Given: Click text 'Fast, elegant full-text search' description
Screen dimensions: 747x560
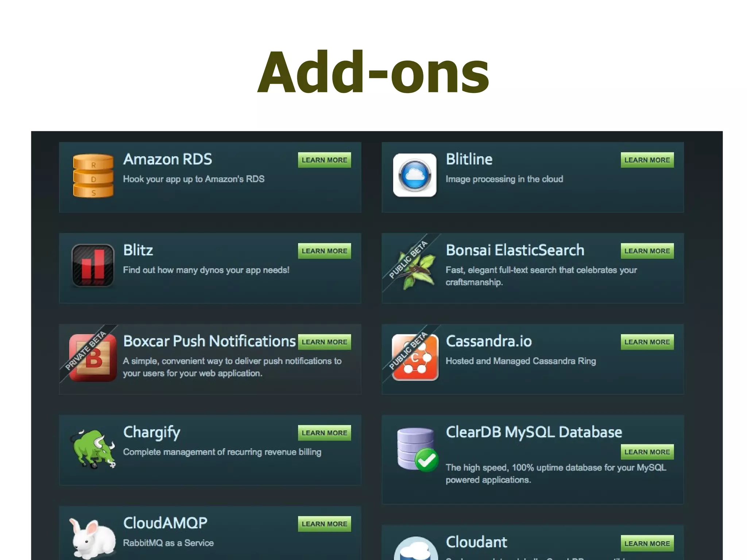Looking at the screenshot, I should pyautogui.click(x=541, y=276).
